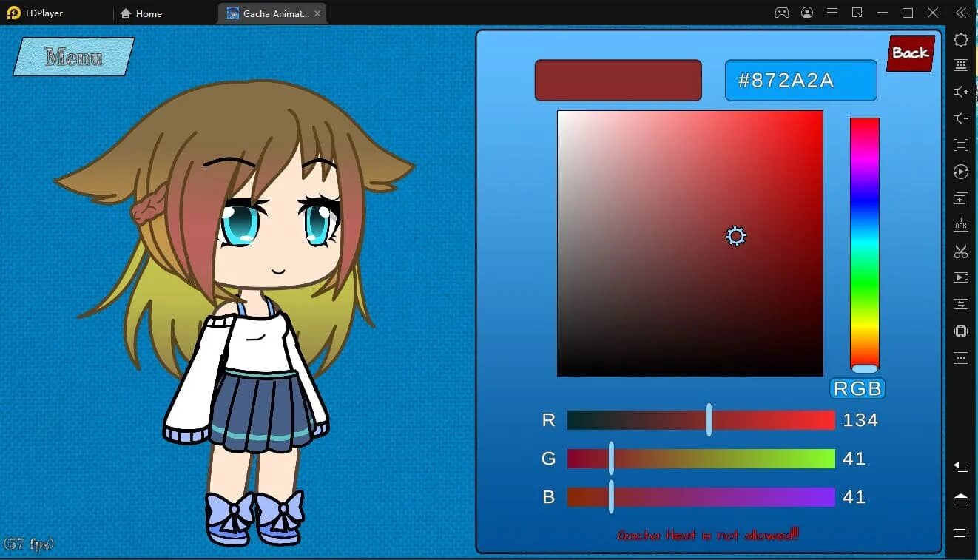The height and width of the screenshot is (560, 978).
Task: Click the volume down icon
Action: click(960, 118)
